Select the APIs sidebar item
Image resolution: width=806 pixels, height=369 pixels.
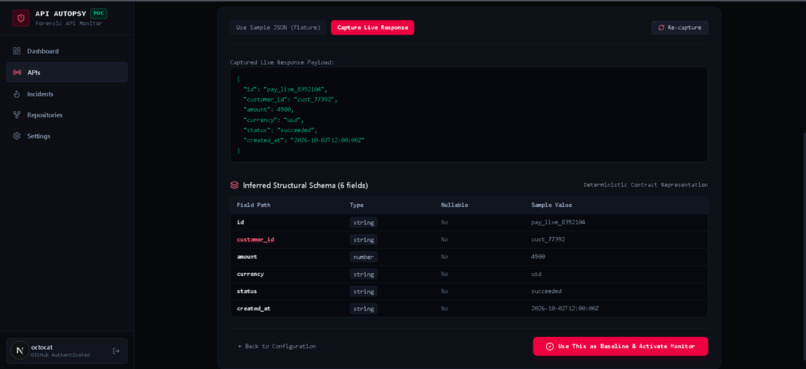67,72
